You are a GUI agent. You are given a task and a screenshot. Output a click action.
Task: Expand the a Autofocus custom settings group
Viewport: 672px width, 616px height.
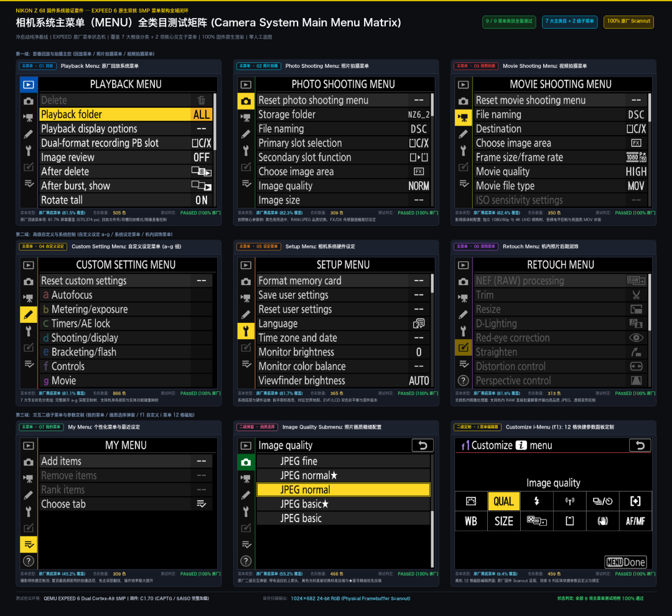(126, 295)
